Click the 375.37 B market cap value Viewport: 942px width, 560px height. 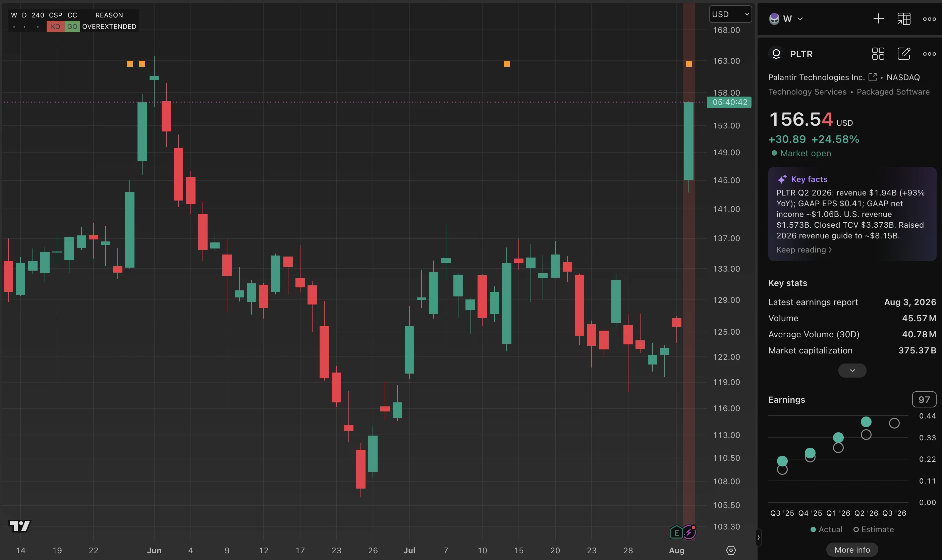coord(917,350)
